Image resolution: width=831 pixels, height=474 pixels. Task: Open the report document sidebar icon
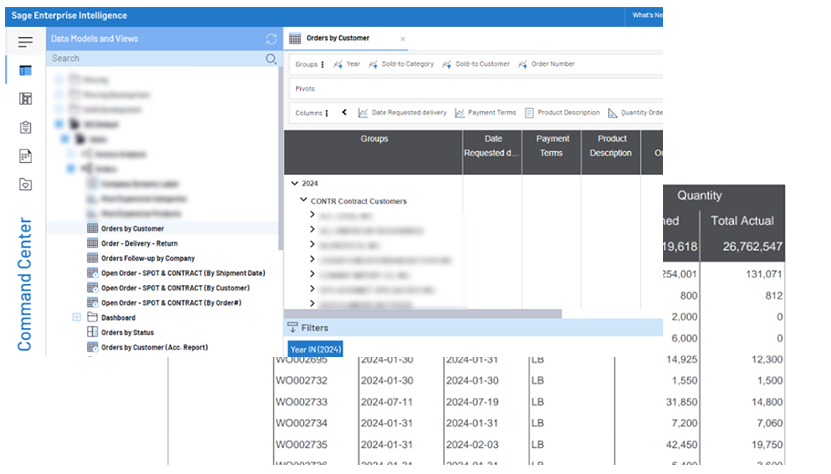point(25,156)
